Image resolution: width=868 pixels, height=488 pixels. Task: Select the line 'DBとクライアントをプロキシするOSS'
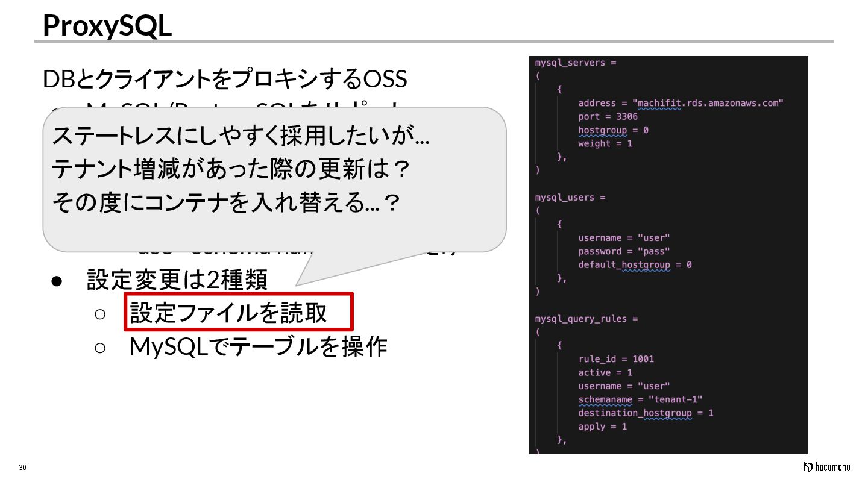click(x=225, y=78)
